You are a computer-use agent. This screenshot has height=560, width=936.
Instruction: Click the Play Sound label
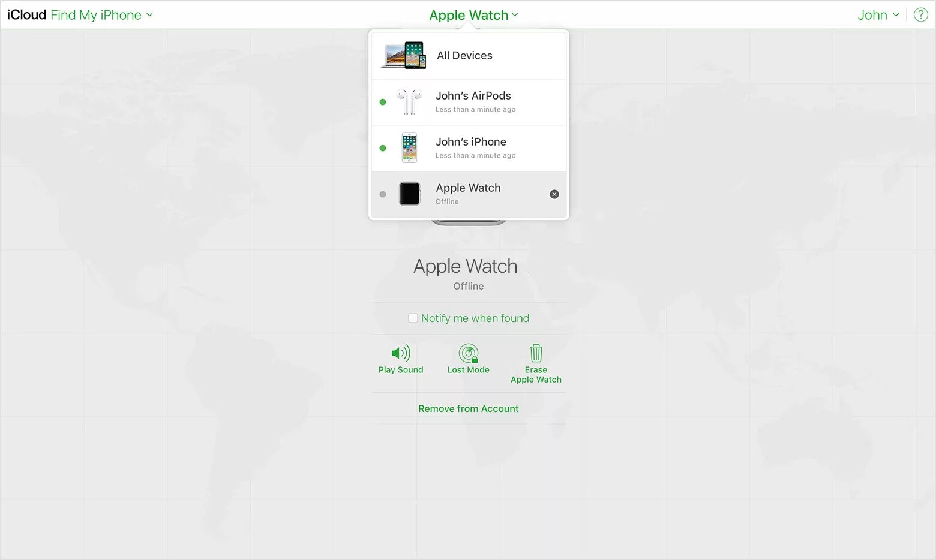point(401,370)
